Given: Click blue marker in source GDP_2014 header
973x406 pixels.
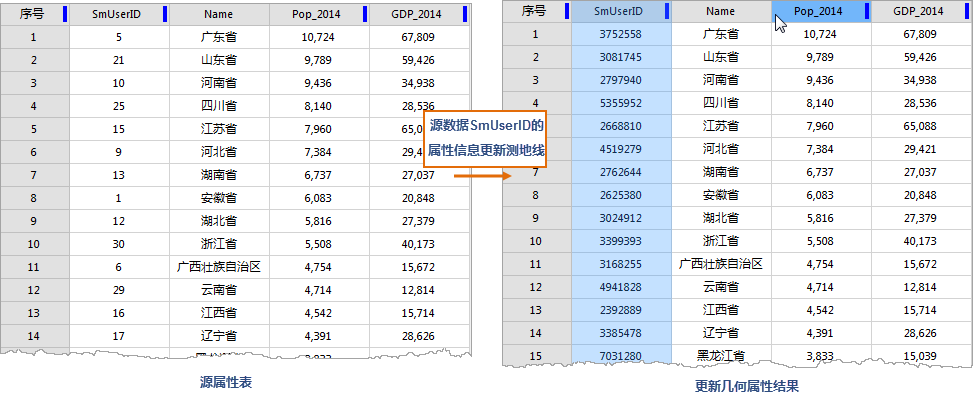Looking at the screenshot, I should [x=465, y=14].
